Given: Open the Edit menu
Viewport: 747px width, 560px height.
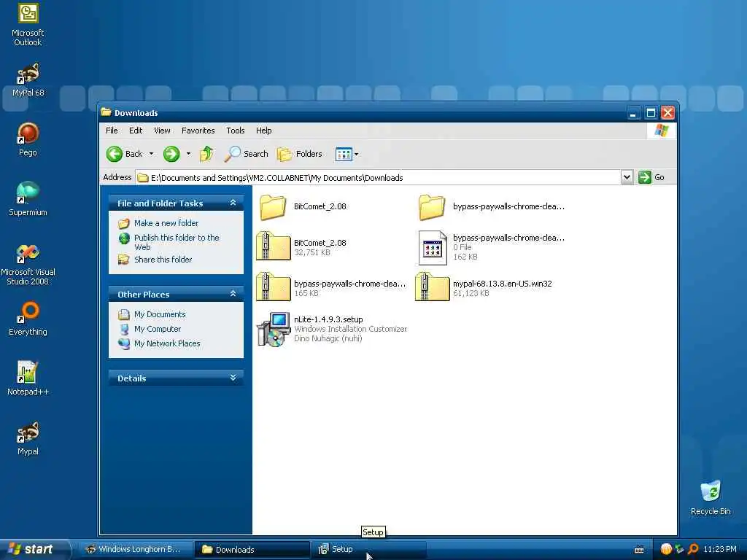Looking at the screenshot, I should point(135,131).
